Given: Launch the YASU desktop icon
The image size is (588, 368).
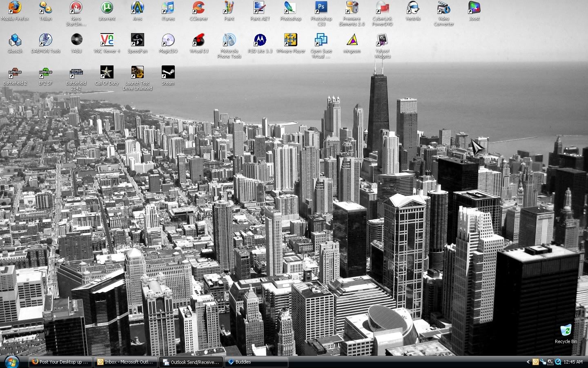Looking at the screenshot, I should tap(76, 43).
